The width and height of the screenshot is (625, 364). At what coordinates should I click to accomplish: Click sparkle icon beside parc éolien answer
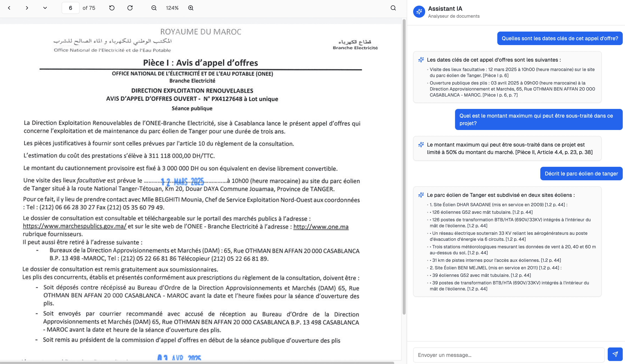(421, 195)
